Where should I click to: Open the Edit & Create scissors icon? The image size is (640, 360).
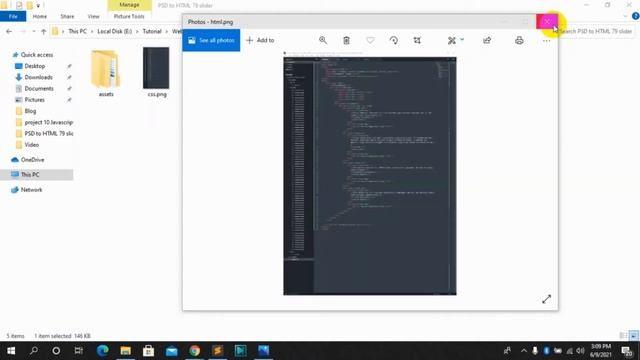click(451, 40)
